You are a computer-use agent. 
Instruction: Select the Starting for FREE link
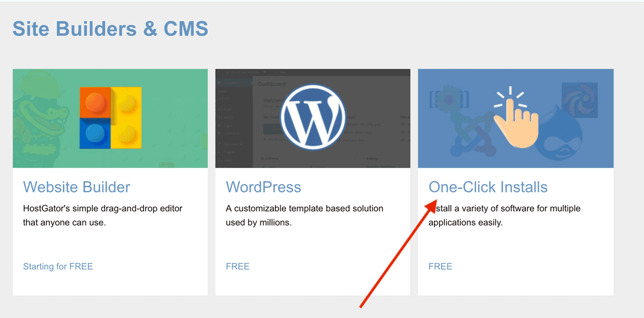[x=58, y=267]
